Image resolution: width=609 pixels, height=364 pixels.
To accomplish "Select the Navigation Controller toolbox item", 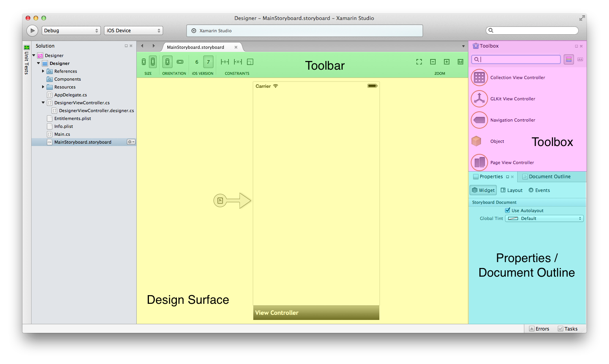I will pos(512,120).
